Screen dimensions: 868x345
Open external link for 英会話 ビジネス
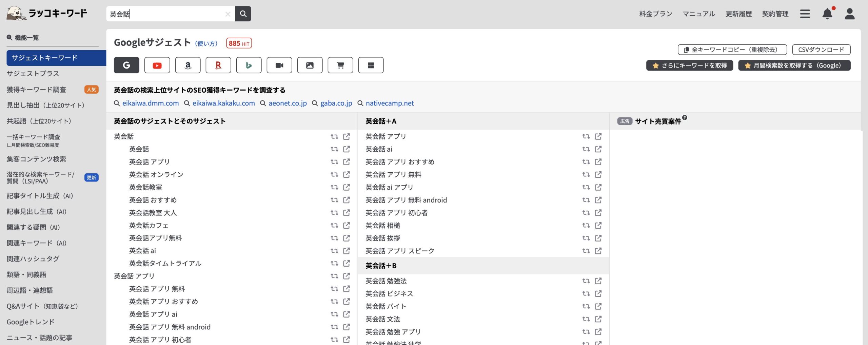coord(598,293)
